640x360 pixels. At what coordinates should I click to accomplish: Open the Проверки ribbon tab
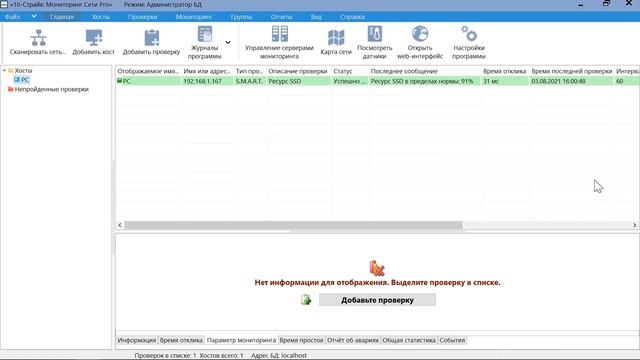pyautogui.click(x=142, y=17)
